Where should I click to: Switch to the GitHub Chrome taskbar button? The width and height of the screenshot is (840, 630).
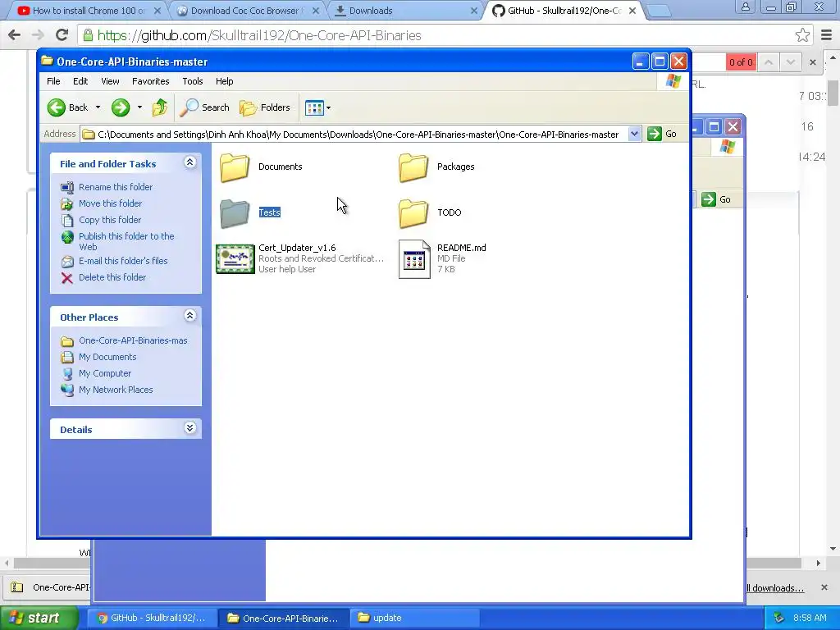152,618
